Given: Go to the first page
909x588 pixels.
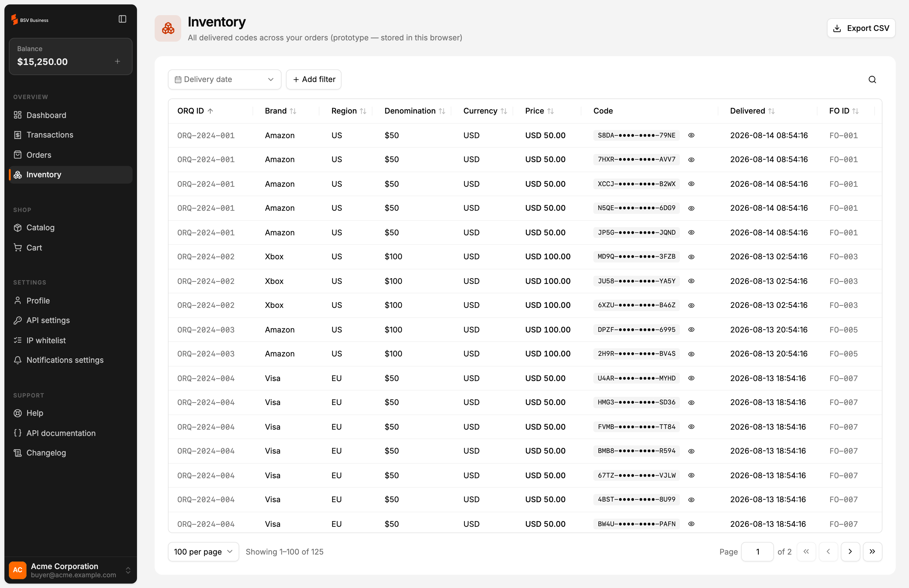Looking at the screenshot, I should click(x=806, y=552).
